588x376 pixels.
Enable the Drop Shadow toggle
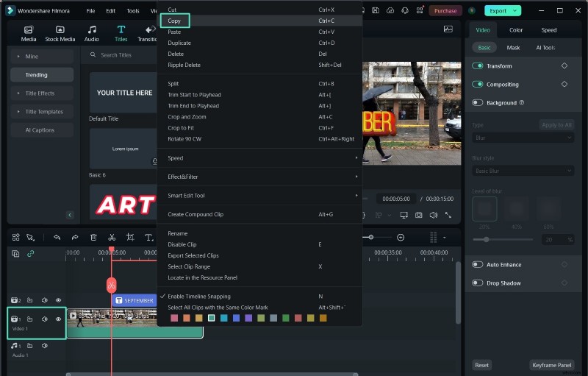pyautogui.click(x=478, y=283)
